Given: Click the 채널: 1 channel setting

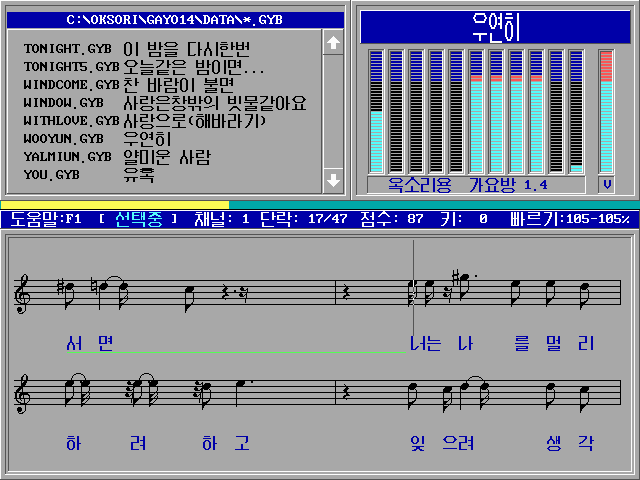Looking at the screenshot, I should [222, 219].
